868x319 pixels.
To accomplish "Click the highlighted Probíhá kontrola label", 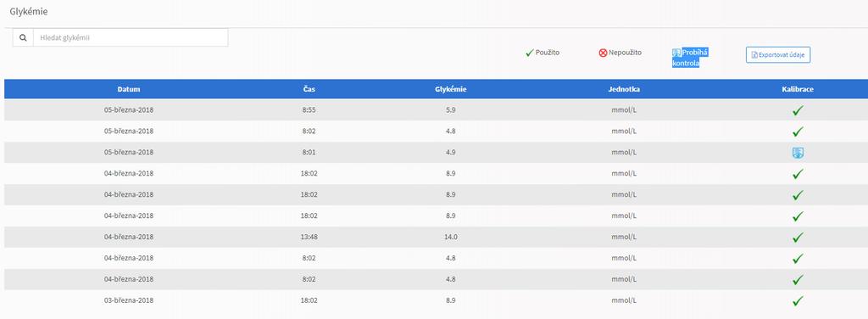I will 691,58.
